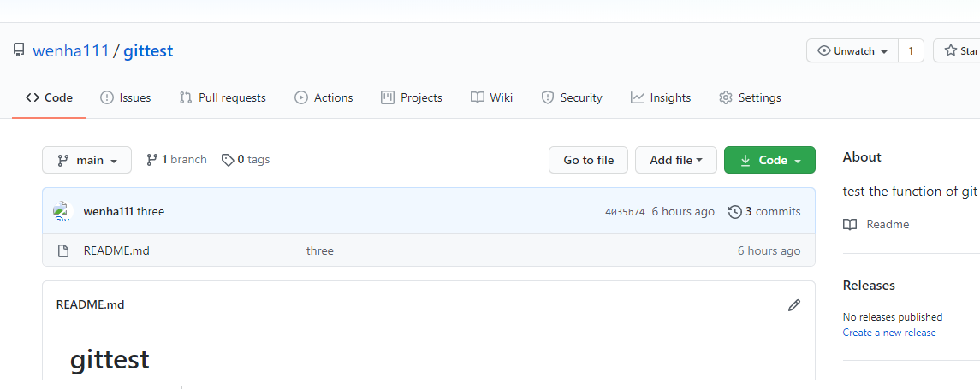
Task: Open the Security tab
Action: [x=572, y=98]
